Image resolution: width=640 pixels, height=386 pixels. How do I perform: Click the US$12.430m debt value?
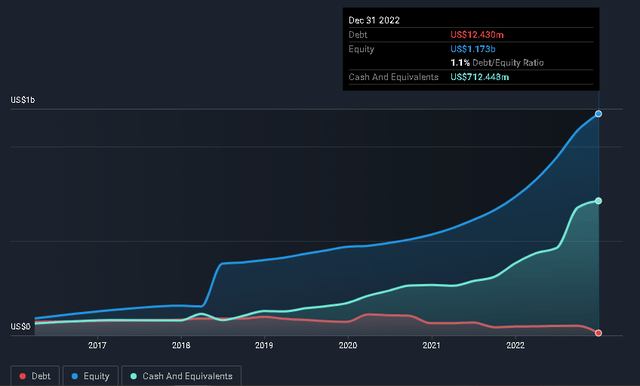477,35
